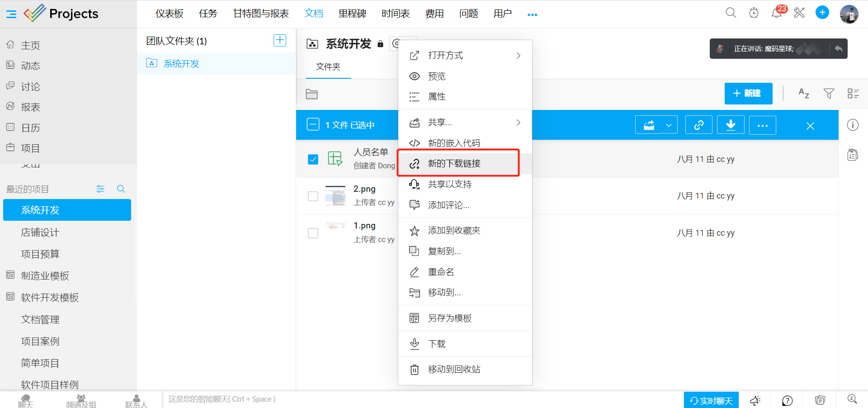
Task: Open the timer clock icon
Action: (754, 13)
